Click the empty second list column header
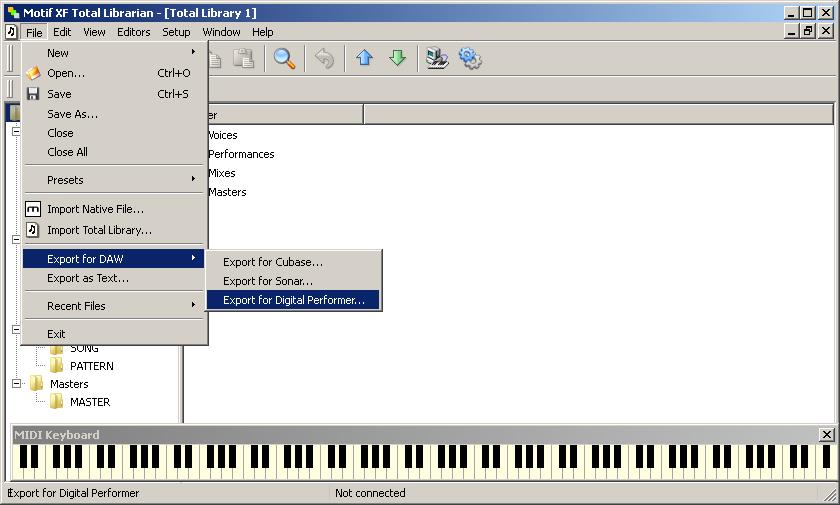 [598, 114]
